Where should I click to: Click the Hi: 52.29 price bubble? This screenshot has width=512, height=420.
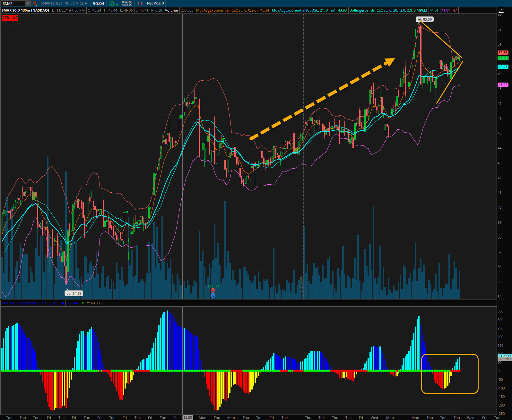point(425,20)
